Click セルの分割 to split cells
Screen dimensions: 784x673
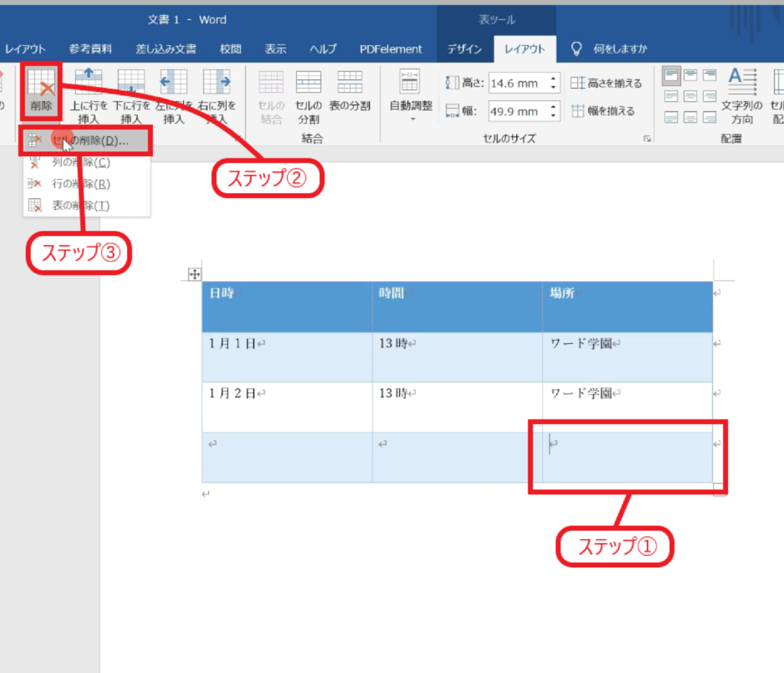point(308,95)
